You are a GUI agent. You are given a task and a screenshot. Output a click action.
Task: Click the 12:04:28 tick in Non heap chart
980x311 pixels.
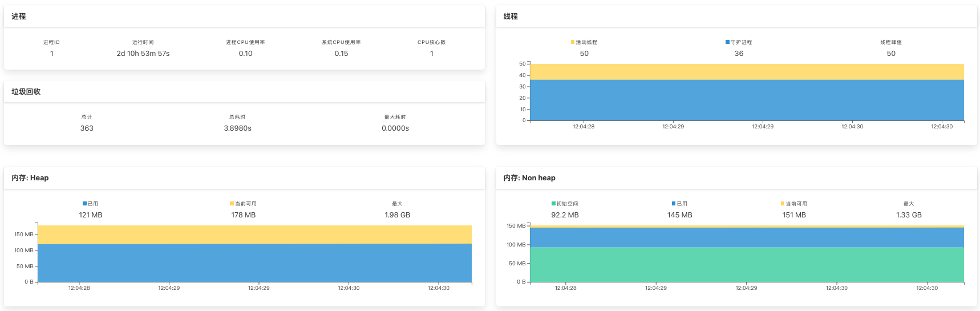coord(566,288)
